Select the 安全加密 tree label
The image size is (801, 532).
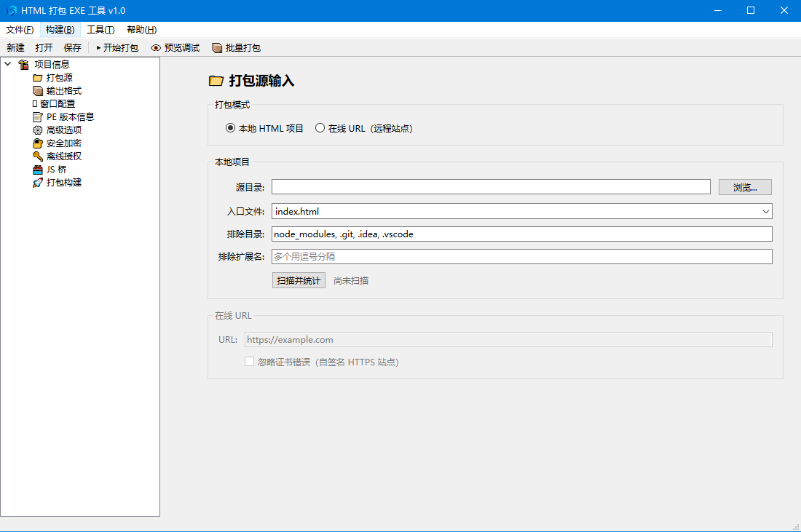64,143
